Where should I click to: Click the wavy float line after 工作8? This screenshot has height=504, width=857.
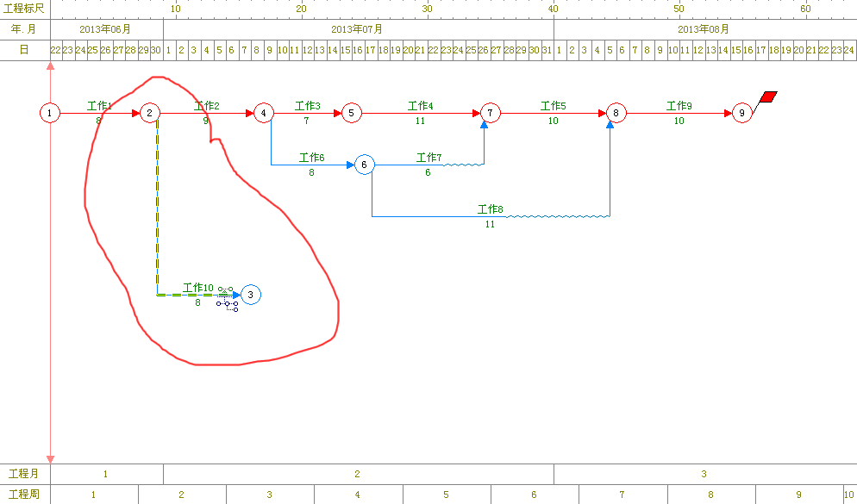coord(558,216)
